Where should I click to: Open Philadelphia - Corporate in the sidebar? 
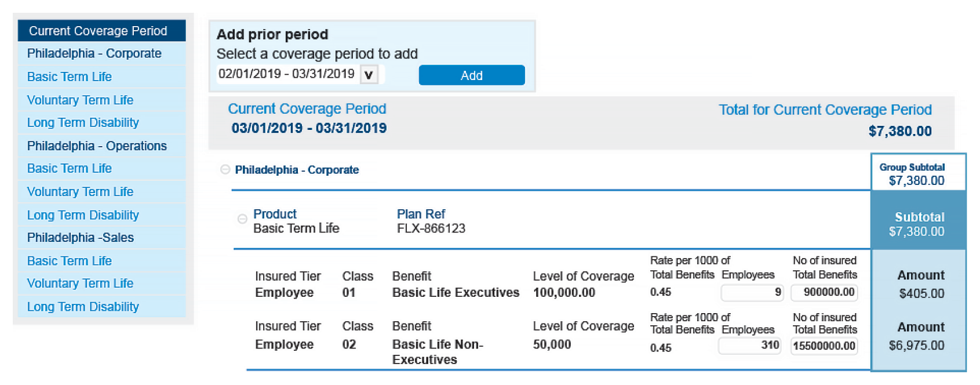(94, 53)
